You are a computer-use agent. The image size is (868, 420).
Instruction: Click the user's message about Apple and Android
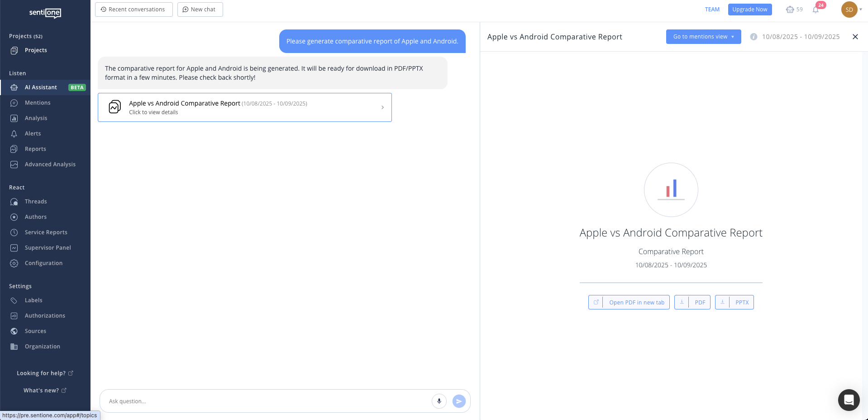point(372,41)
